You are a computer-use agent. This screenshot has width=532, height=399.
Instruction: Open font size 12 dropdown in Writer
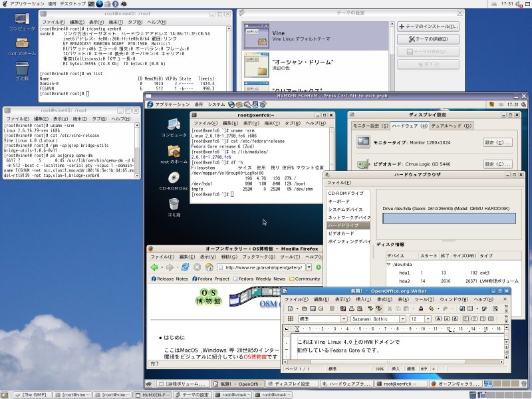428,319
